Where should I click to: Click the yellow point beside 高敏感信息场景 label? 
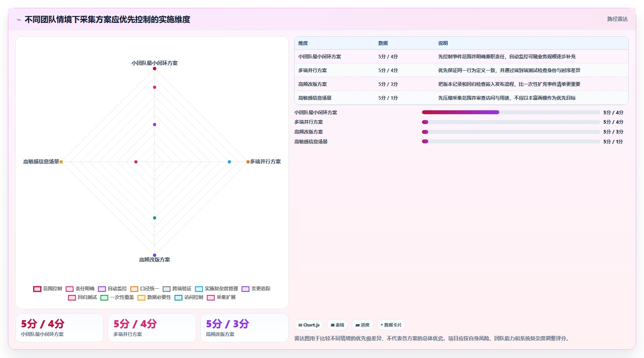click(61, 162)
